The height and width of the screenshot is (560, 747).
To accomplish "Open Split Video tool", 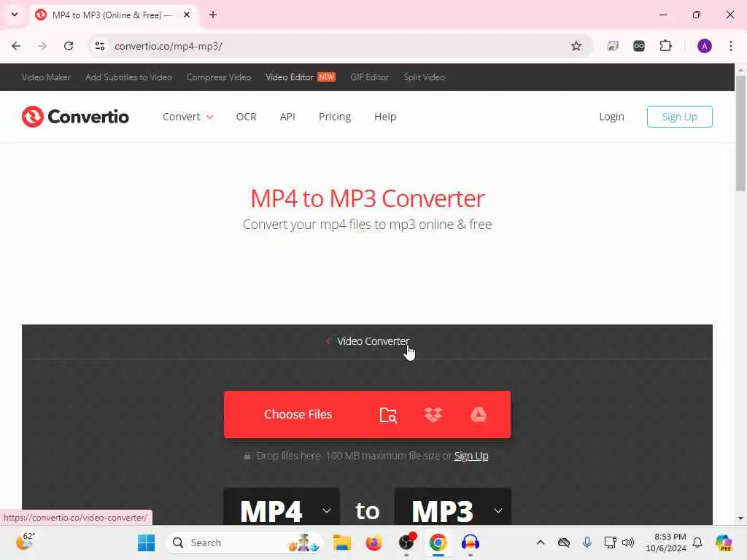I will [425, 77].
